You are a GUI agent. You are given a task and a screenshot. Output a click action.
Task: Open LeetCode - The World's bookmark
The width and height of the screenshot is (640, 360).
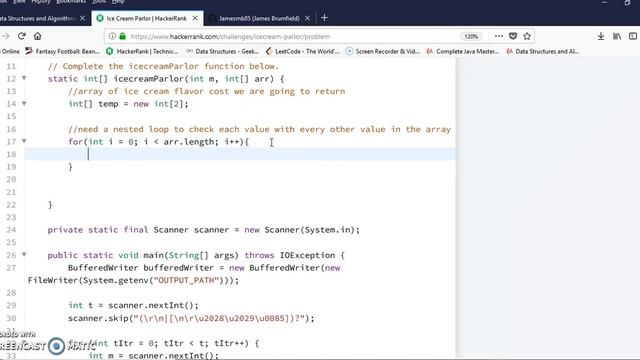[303, 51]
